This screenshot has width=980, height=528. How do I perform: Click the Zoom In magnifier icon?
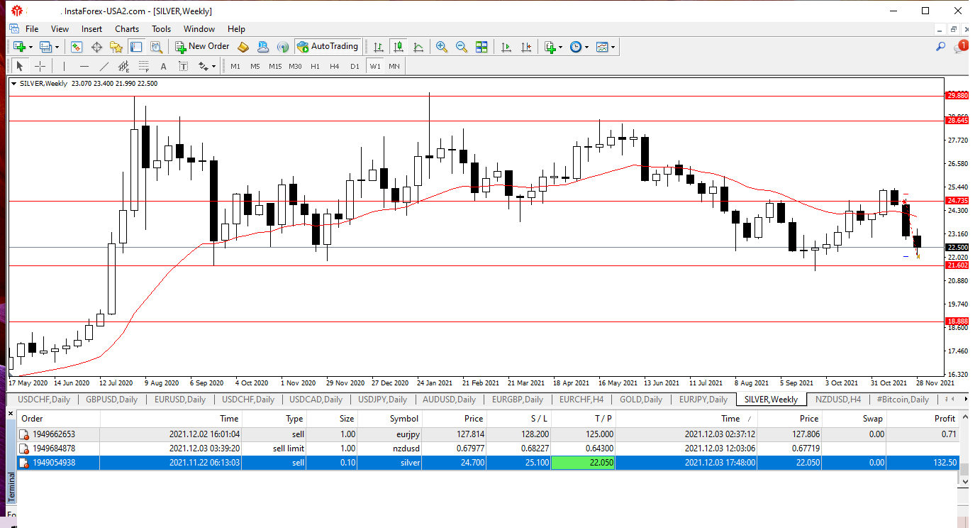click(442, 47)
